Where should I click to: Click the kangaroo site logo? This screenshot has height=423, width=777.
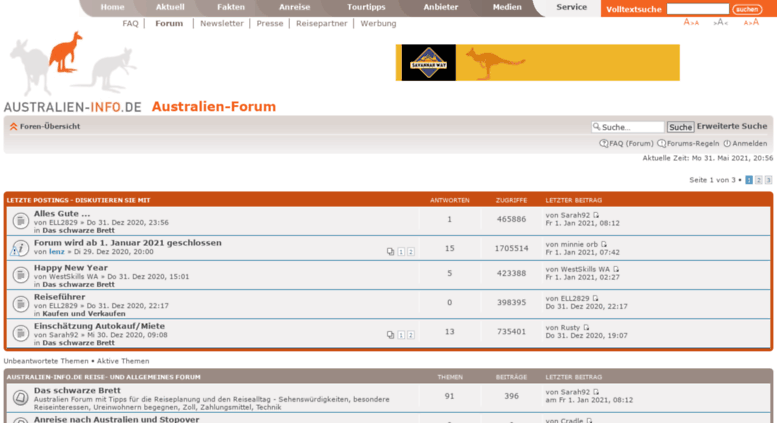coord(72,72)
